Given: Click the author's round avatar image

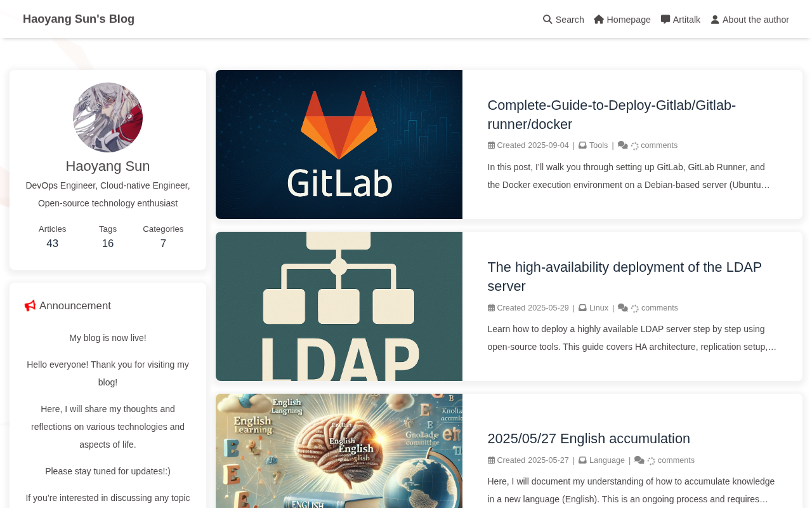Looking at the screenshot, I should (x=108, y=117).
